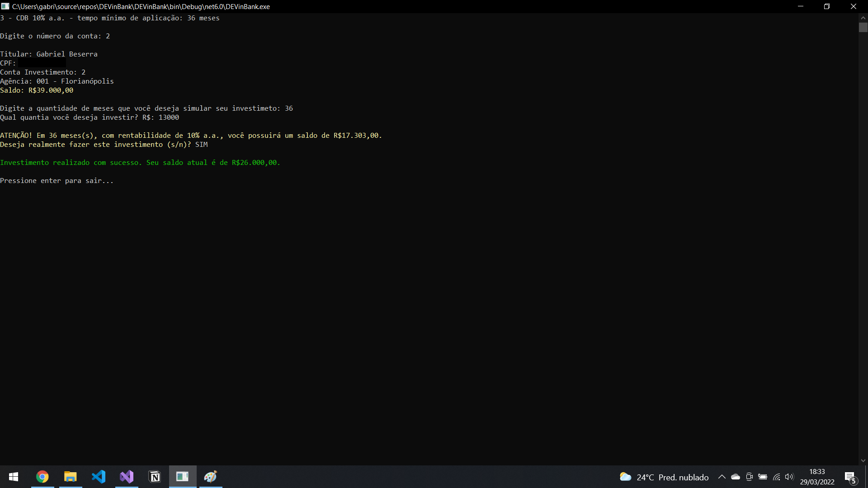Open the Windows Start menu
The width and height of the screenshot is (868, 488).
tap(14, 477)
